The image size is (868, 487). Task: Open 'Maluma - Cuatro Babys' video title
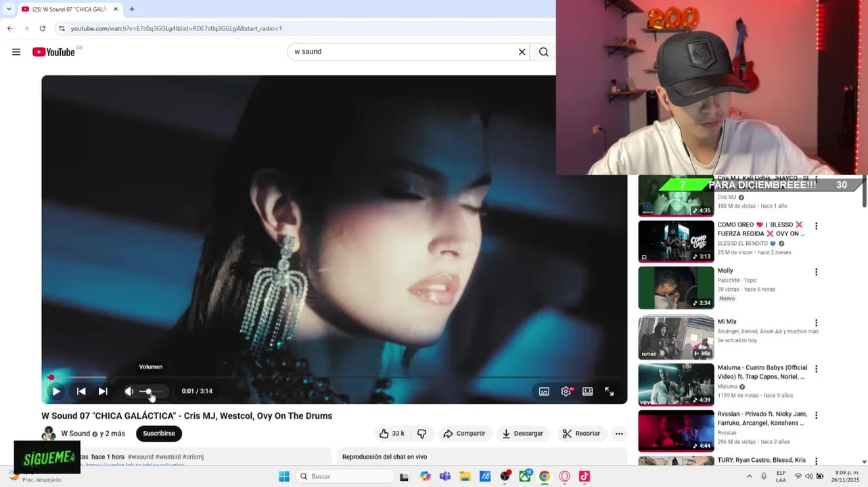(762, 372)
